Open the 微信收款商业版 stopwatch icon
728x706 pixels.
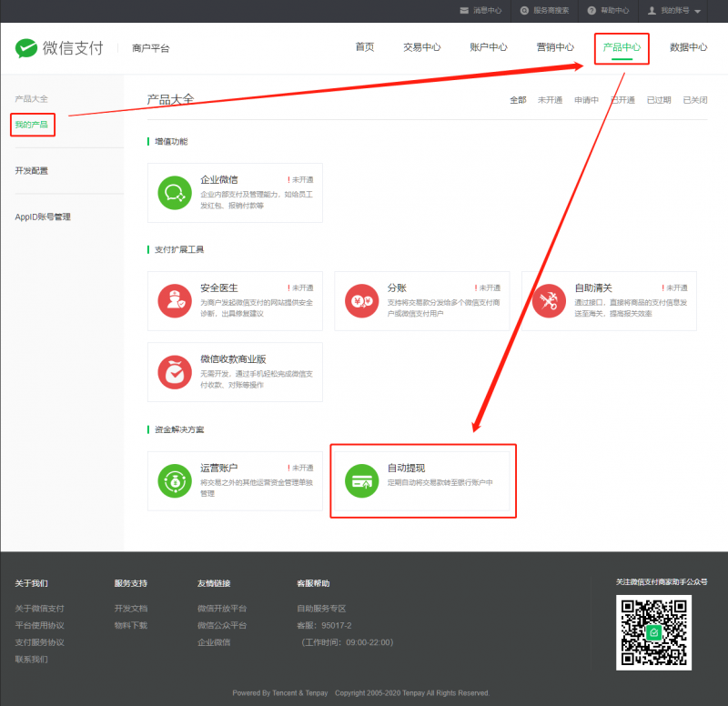point(175,372)
